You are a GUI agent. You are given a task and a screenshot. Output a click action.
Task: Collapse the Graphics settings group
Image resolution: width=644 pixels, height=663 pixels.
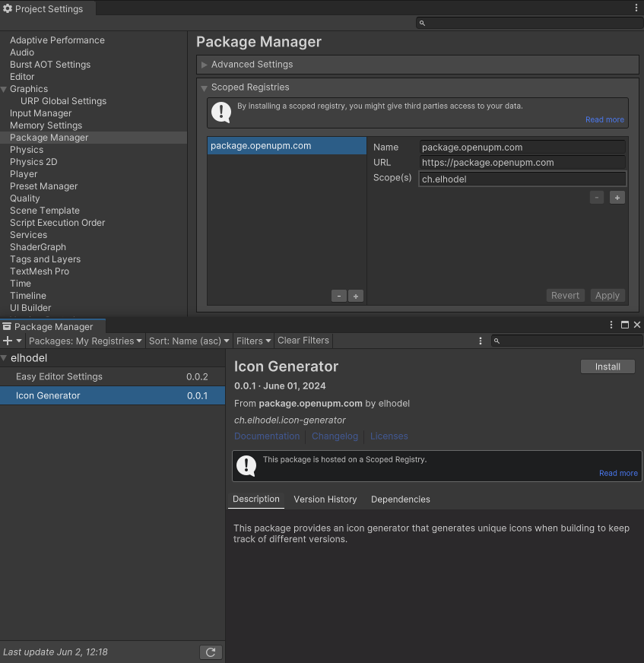coord(4,89)
